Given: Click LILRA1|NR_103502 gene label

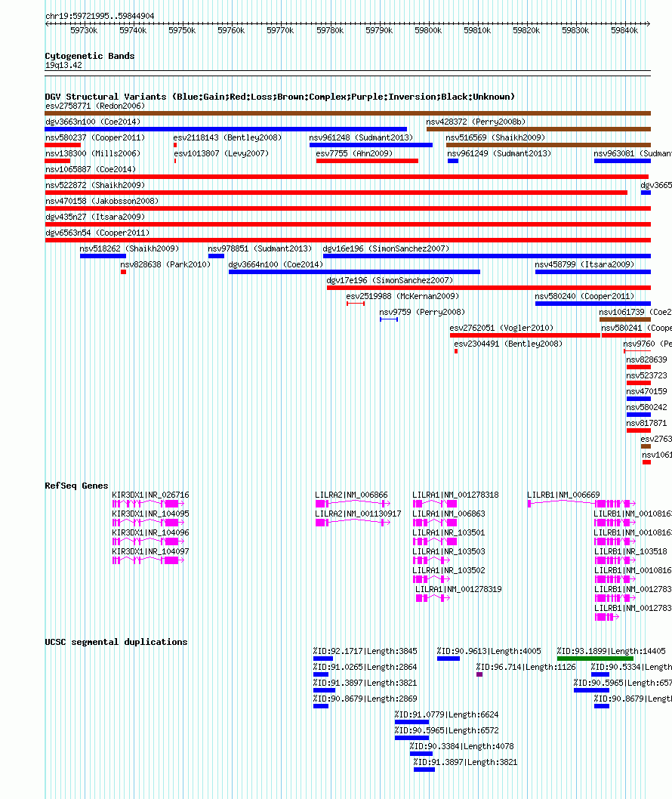Looking at the screenshot, I should (x=449, y=569).
